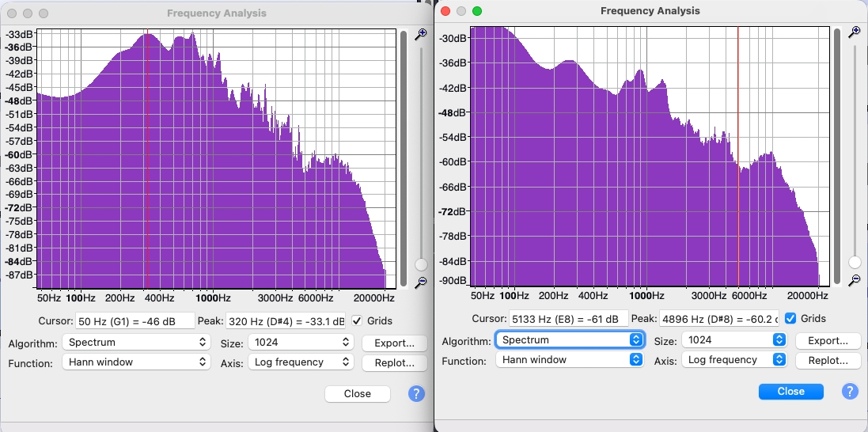Viewport: 868px width, 432px height.
Task: Click blue Close button in right window
Action: [790, 391]
